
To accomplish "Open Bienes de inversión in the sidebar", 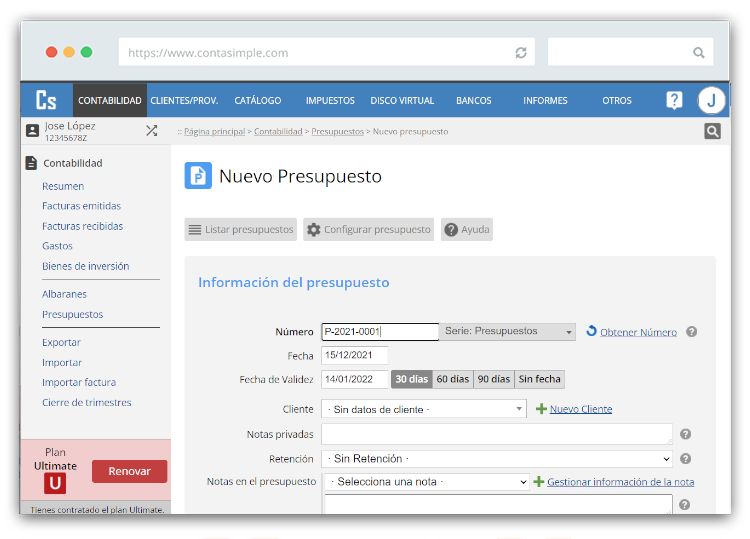I will 85,266.
